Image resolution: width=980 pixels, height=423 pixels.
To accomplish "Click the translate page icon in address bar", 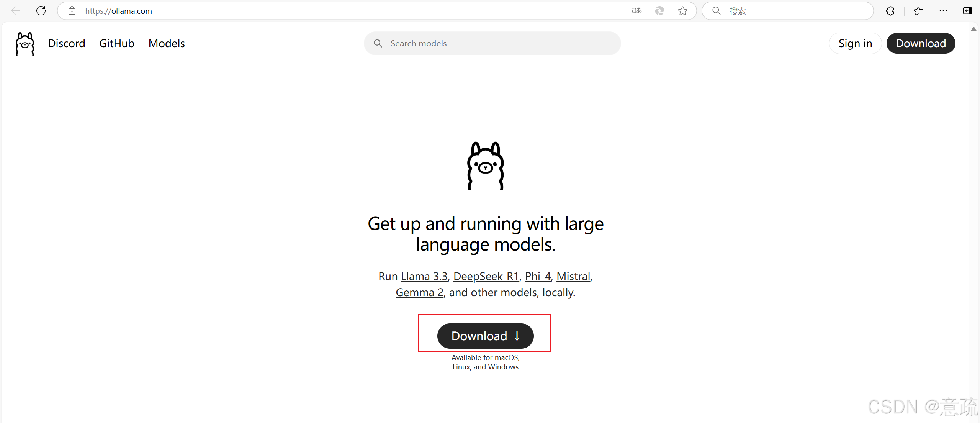I will [636, 11].
